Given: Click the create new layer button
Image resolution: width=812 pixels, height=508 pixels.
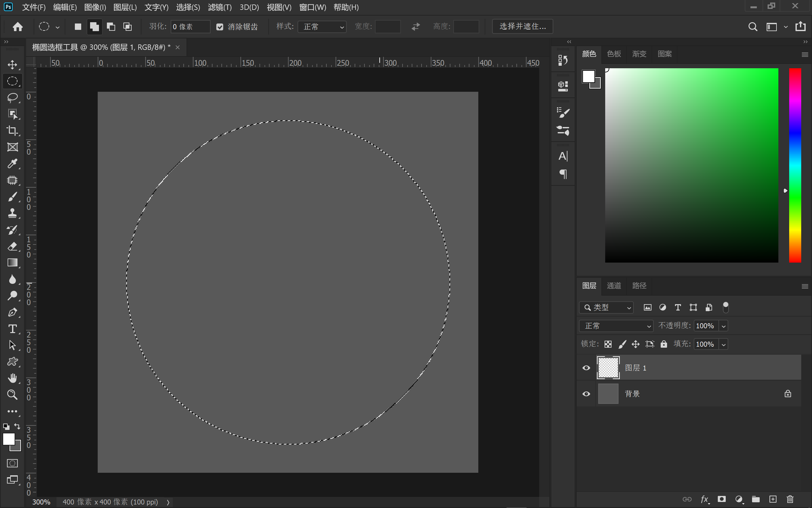Looking at the screenshot, I should [x=773, y=499].
